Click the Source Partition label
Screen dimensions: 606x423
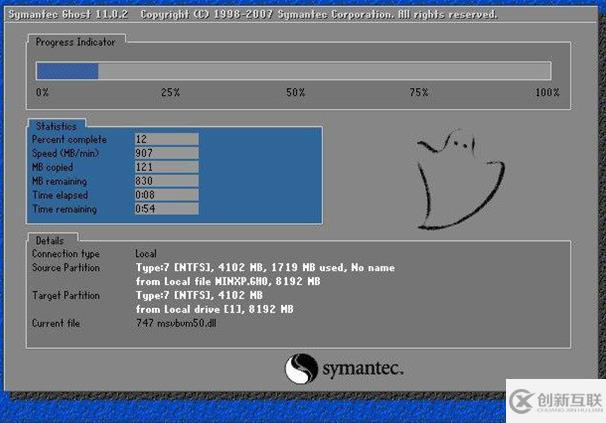66,268
